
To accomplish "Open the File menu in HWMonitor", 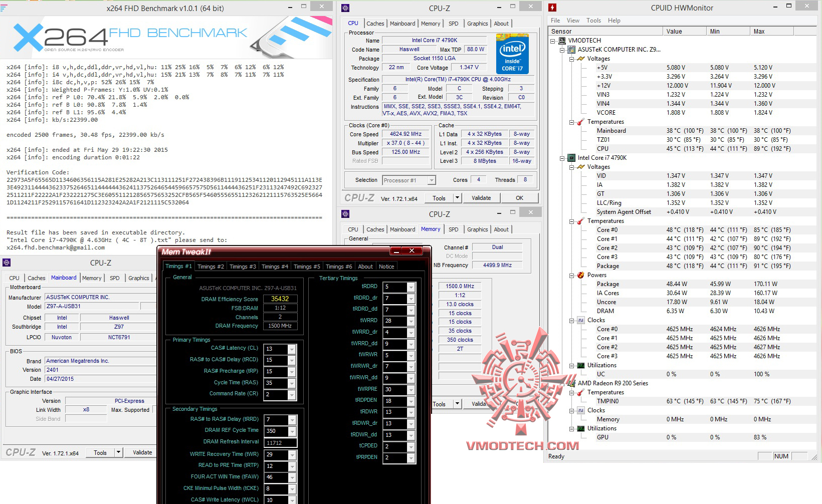I will (x=555, y=21).
